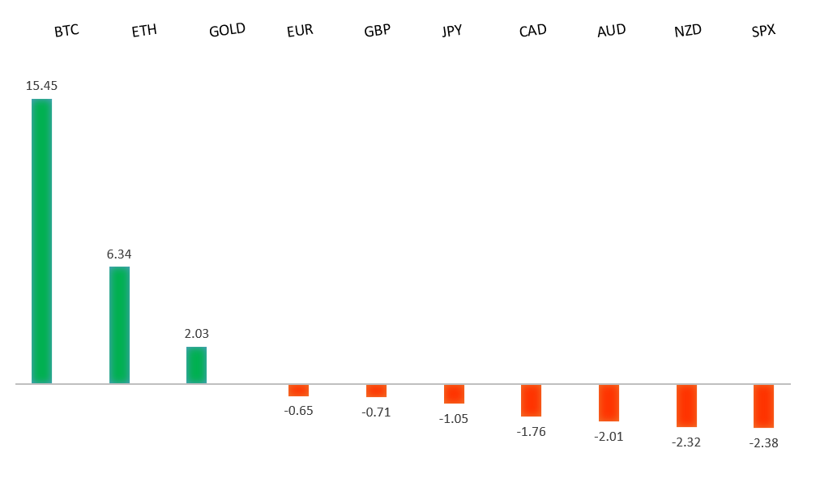Screen dimensions: 820x504
Task: Click the green BTC bar
Action: pos(41,241)
